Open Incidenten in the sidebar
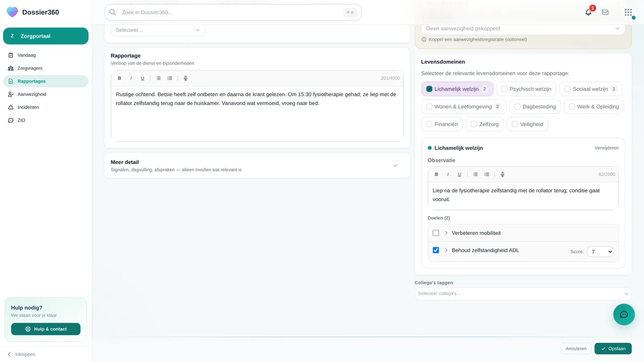 46,107
